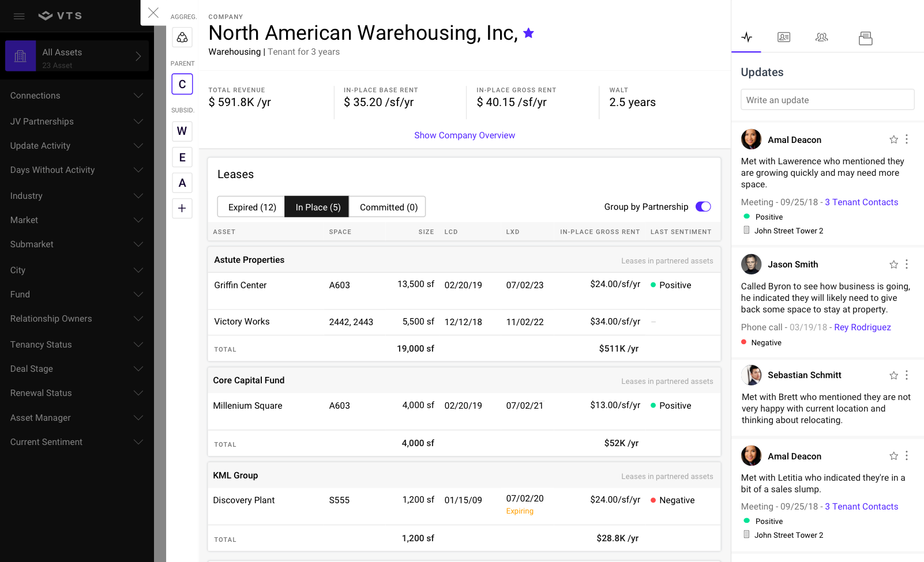The height and width of the screenshot is (562, 924).
Task: Open 3 Tenant Contacts link in first update
Action: tap(861, 202)
